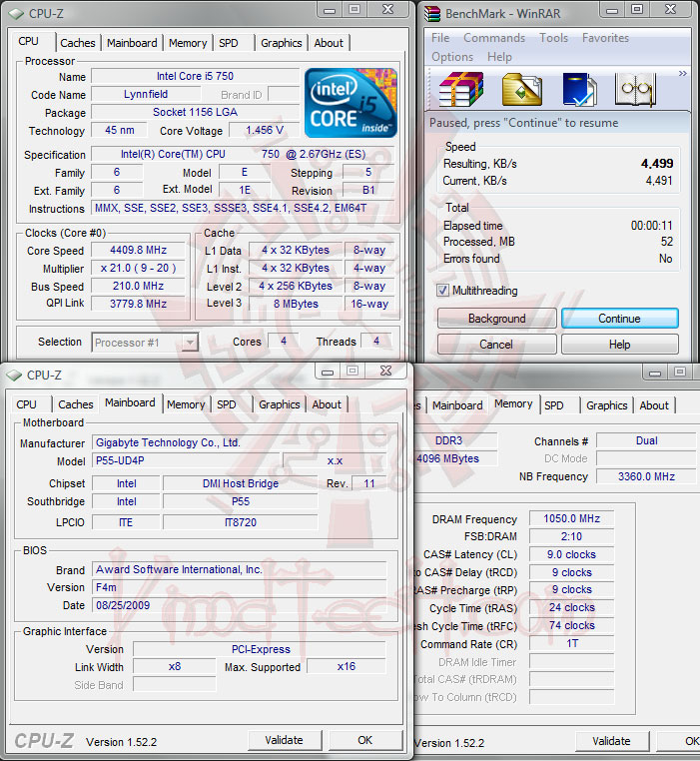Screen dimensions: 700x761
Task: Select About tab in Memory CPU-Z window
Action: tap(654, 405)
